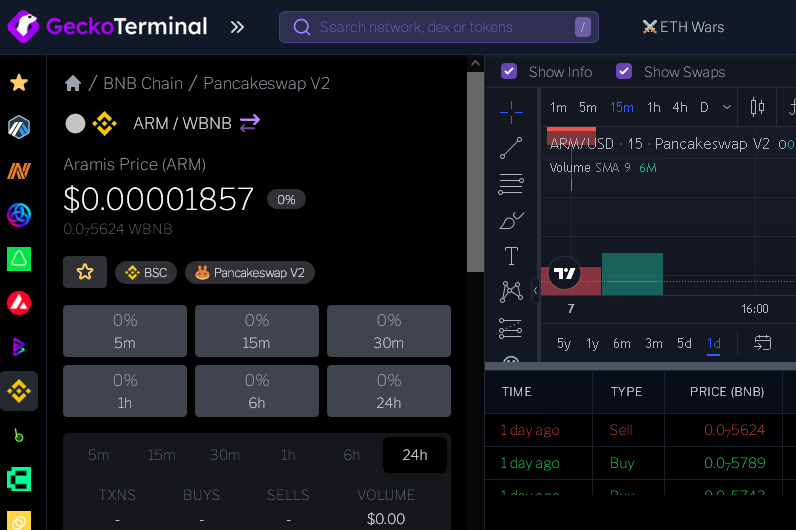This screenshot has width=796, height=530.
Task: Set chart interval to 15m
Action: pyautogui.click(x=622, y=107)
